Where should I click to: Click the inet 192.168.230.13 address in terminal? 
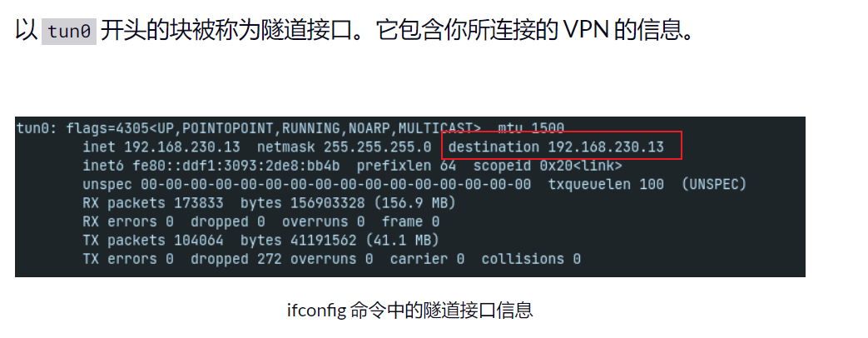tap(161, 147)
